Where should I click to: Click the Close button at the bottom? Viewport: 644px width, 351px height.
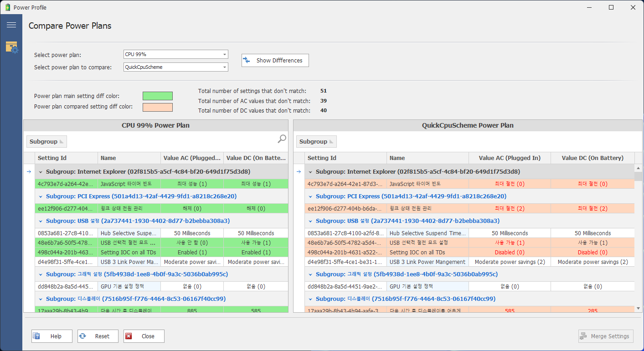[144, 336]
